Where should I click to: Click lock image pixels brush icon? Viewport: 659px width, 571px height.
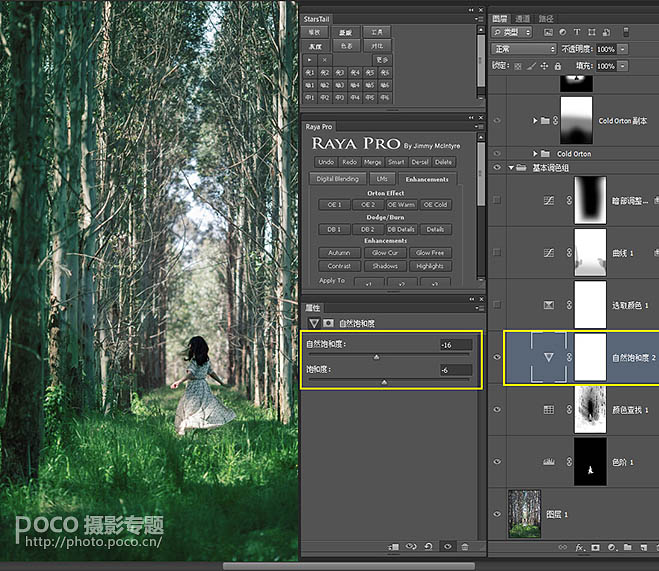click(x=531, y=66)
